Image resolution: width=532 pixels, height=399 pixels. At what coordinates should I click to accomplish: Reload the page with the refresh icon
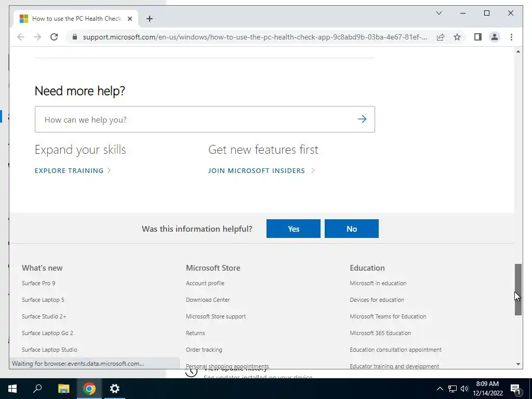[54, 37]
